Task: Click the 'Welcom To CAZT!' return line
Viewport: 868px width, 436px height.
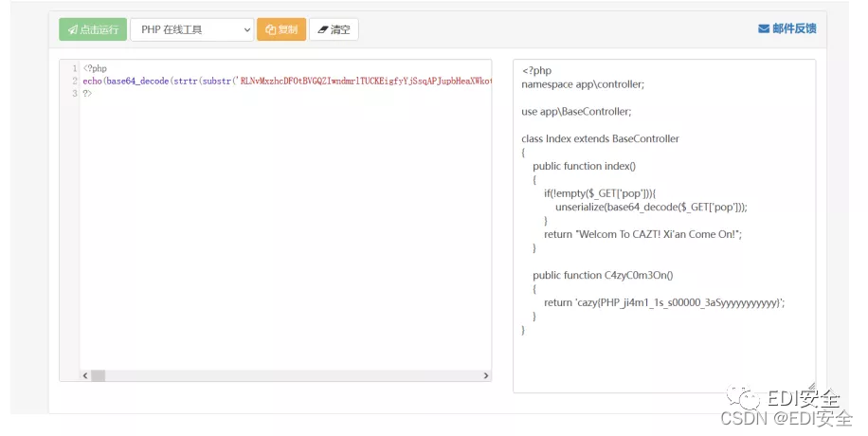Action: coord(642,234)
